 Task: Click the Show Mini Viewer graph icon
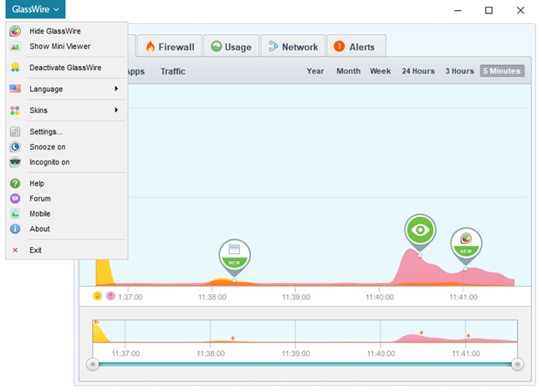point(15,46)
